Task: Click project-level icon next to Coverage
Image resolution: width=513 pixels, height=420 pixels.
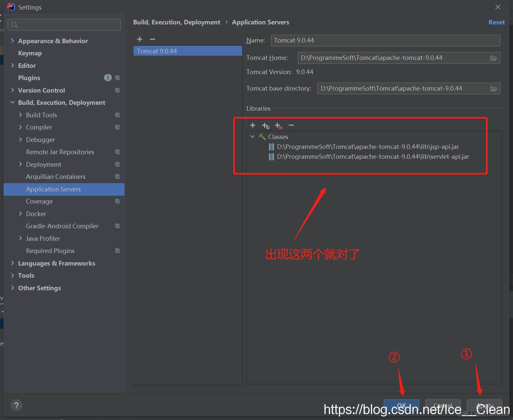Action: (117, 201)
